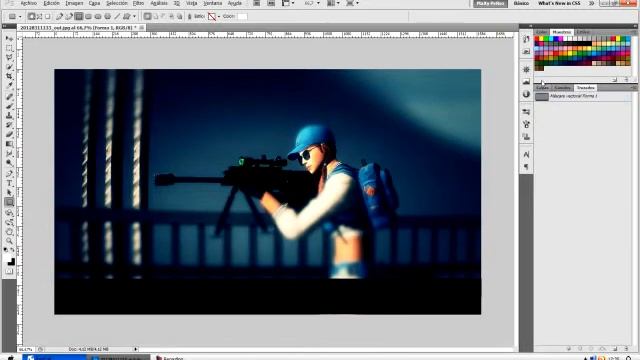
Task: Click the Color fill swatch in options bar
Action: tap(242, 16)
